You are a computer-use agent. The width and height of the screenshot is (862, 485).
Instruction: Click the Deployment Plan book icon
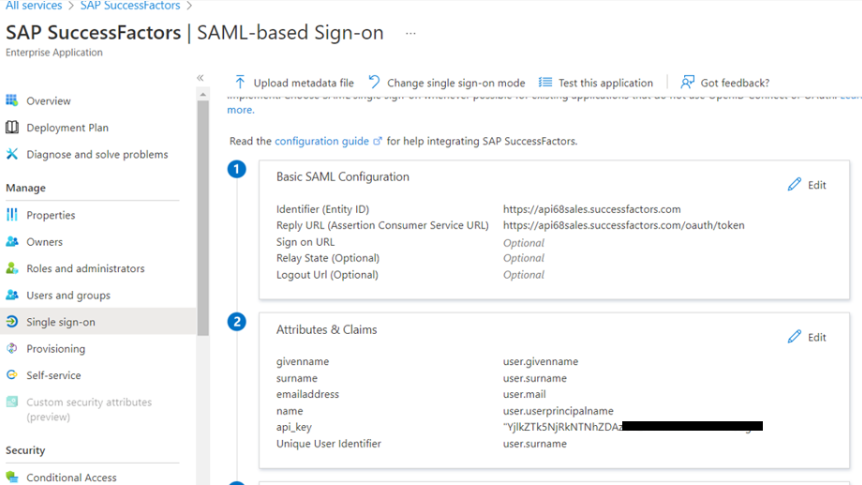point(12,128)
